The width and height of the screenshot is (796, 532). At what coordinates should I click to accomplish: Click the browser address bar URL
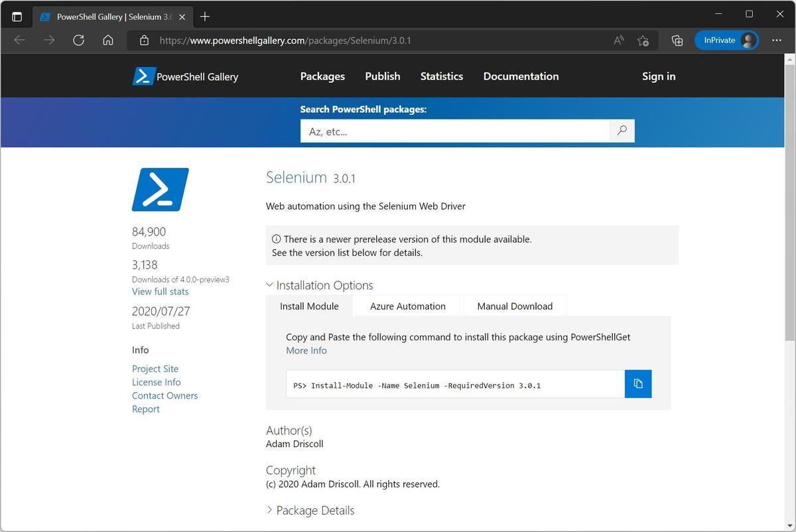coord(285,40)
